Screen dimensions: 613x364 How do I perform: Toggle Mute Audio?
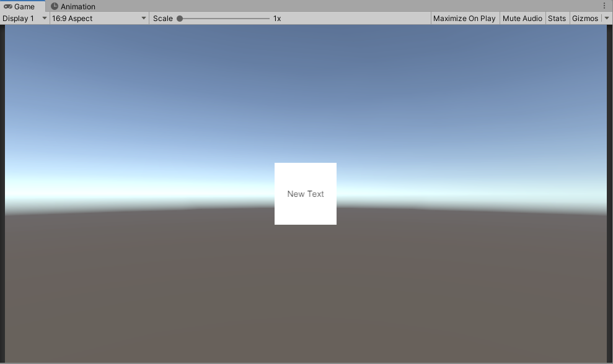coord(523,19)
